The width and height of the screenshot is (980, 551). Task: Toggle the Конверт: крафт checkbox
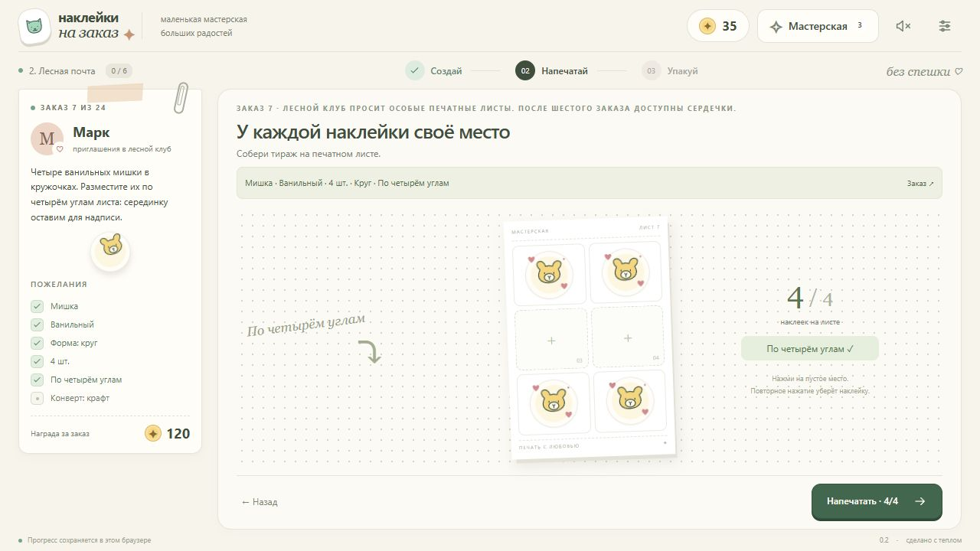(x=37, y=398)
